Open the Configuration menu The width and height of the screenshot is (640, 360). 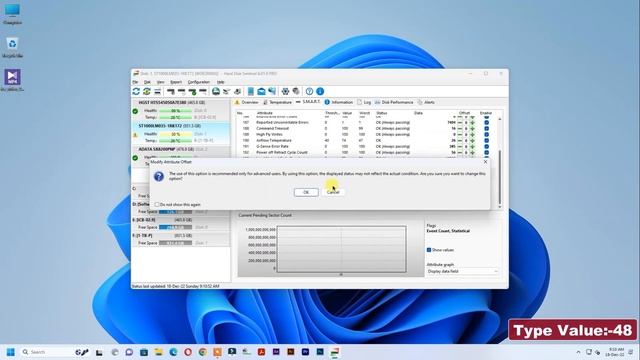(198, 82)
